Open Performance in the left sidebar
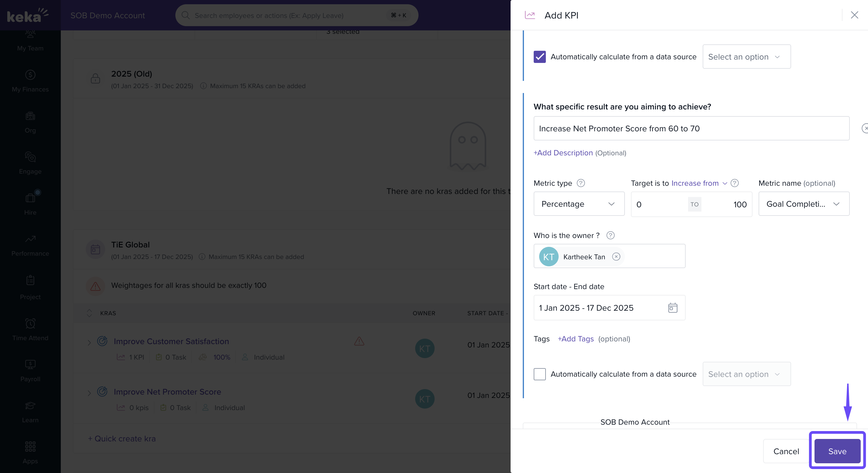 coord(30,245)
